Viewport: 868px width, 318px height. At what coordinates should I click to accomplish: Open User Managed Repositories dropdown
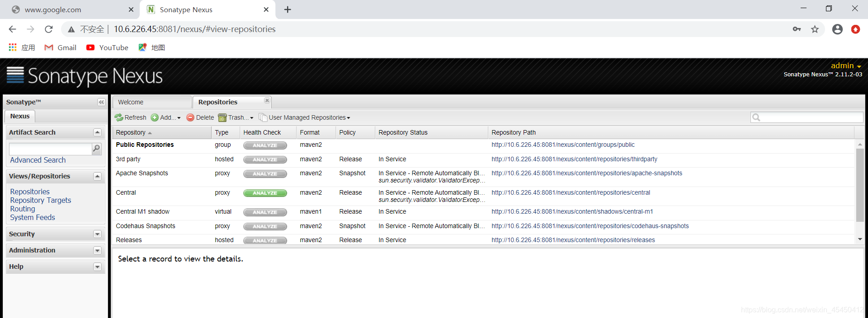click(x=304, y=117)
